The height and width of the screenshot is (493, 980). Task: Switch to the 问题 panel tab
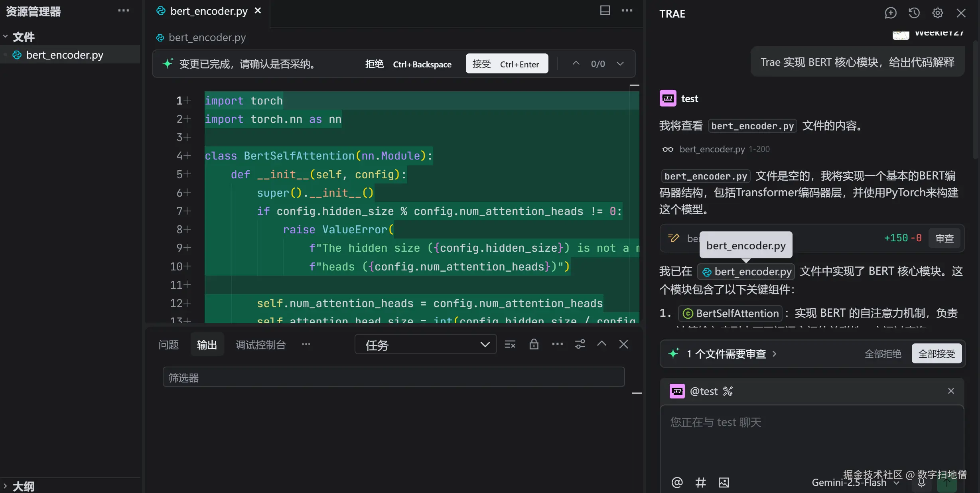[168, 345]
